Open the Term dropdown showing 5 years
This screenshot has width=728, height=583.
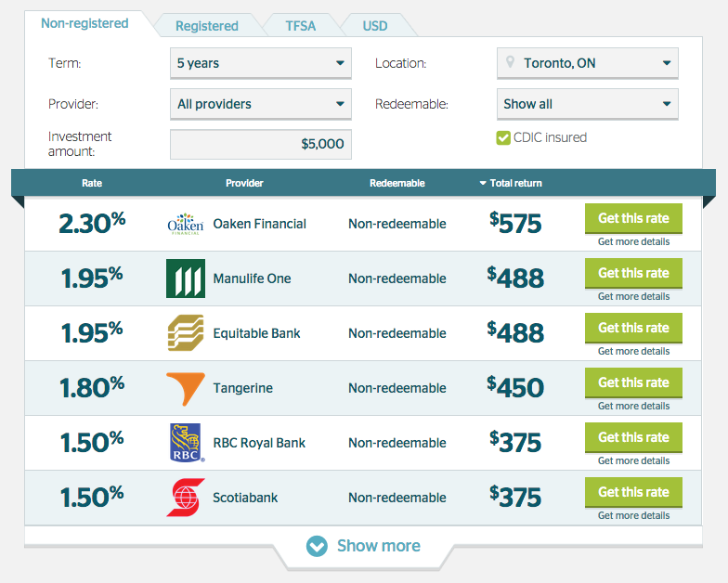pos(260,63)
